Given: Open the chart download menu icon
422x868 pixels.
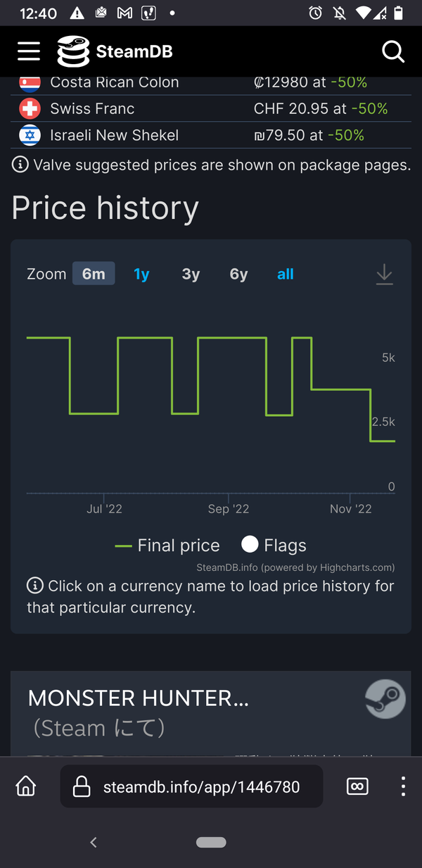Looking at the screenshot, I should pos(384,275).
